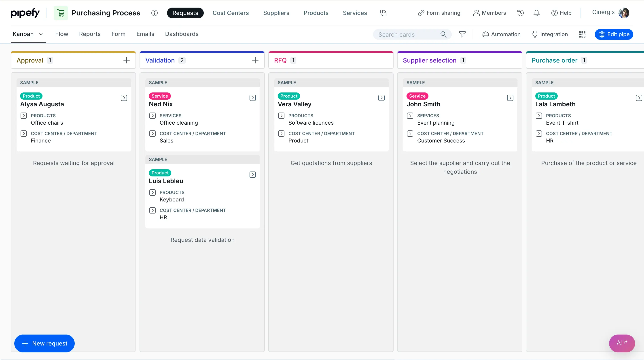Click the notifications bell icon
The image size is (644, 360).
pyautogui.click(x=536, y=12)
